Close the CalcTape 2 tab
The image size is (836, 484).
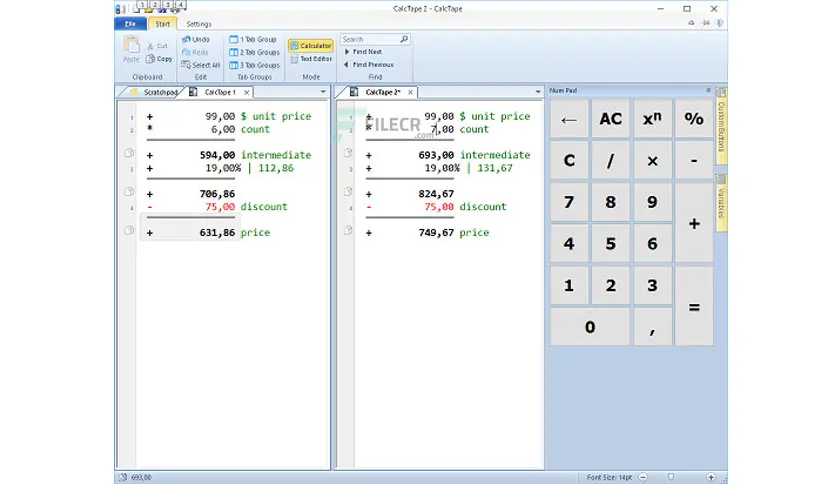pos(411,92)
